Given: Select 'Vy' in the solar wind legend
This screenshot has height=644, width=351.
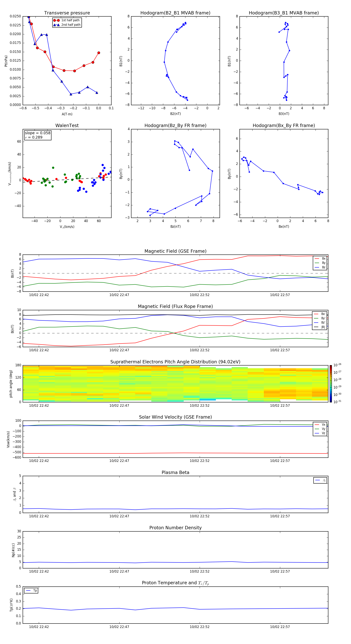Looking at the screenshot, I should tap(320, 429).
